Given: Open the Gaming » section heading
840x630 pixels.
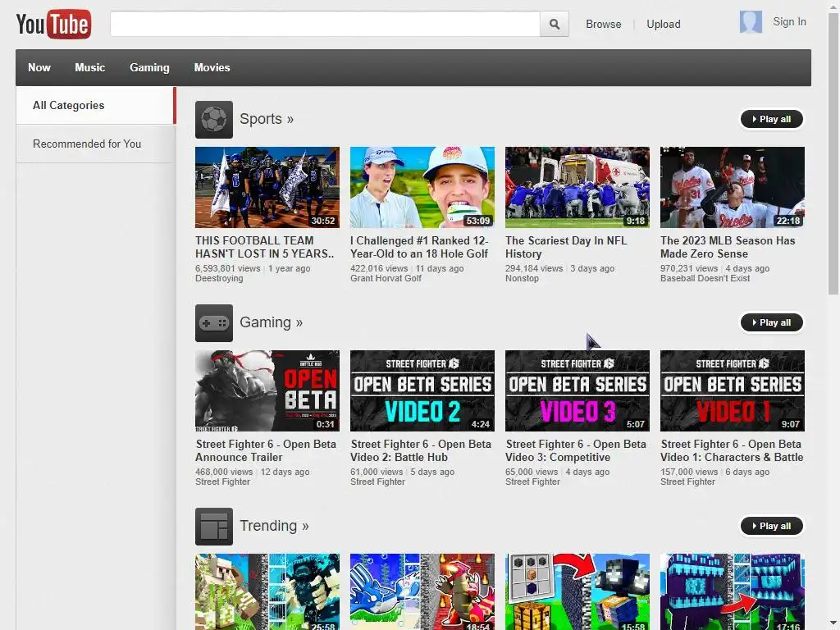Looking at the screenshot, I should (x=271, y=322).
